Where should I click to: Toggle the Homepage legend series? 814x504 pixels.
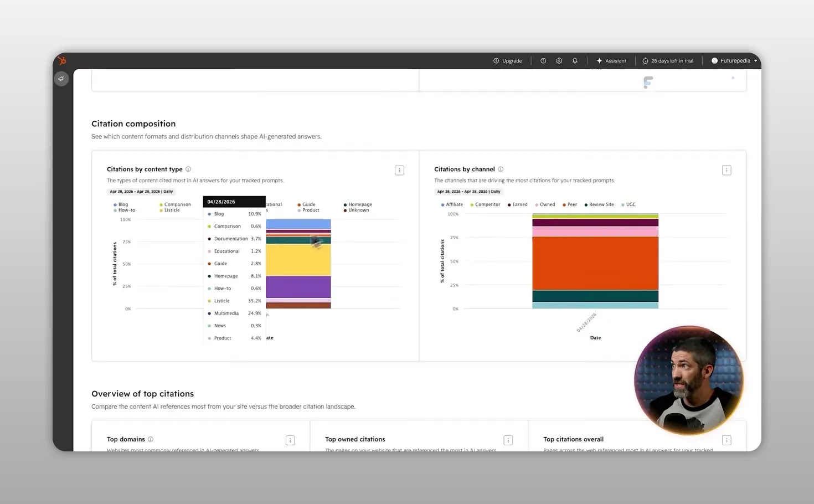pos(358,204)
